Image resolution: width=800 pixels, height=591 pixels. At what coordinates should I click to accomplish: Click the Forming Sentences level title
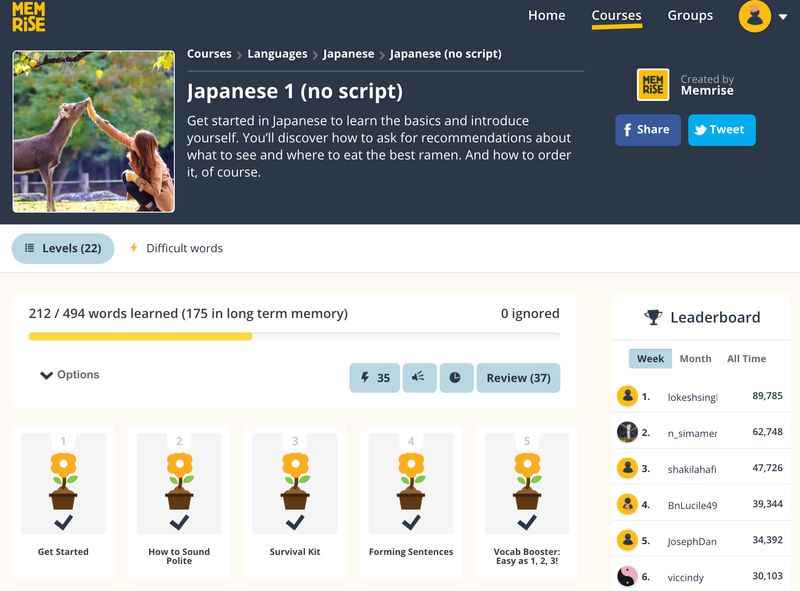click(411, 552)
